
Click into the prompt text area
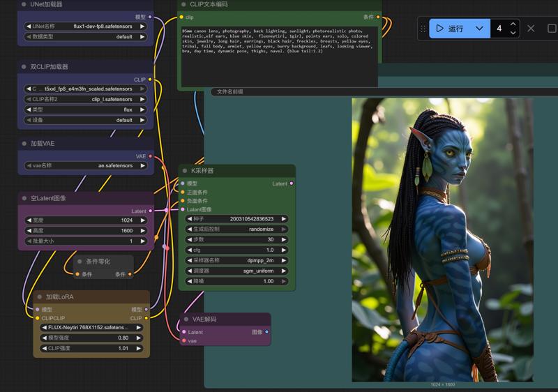(x=279, y=56)
